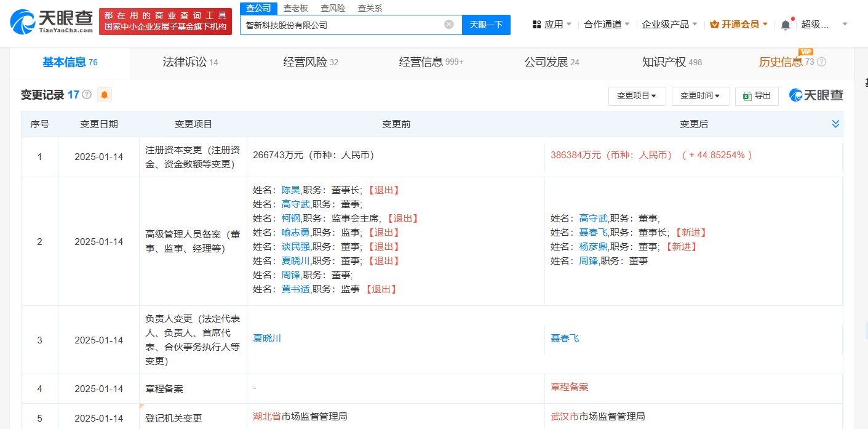The height and width of the screenshot is (429, 868).
Task: Switch to the 基本信息 tab
Action: tap(70, 62)
